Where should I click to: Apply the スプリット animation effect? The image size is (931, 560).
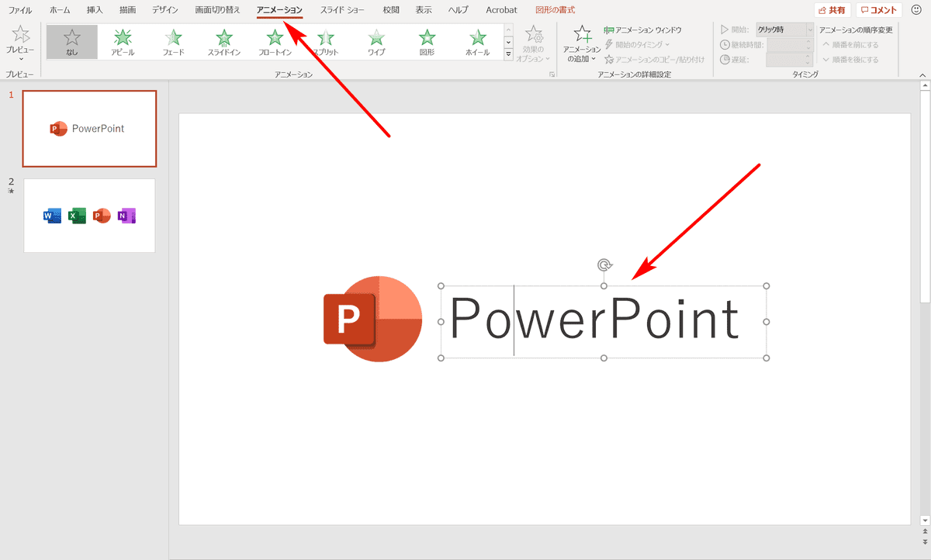326,42
